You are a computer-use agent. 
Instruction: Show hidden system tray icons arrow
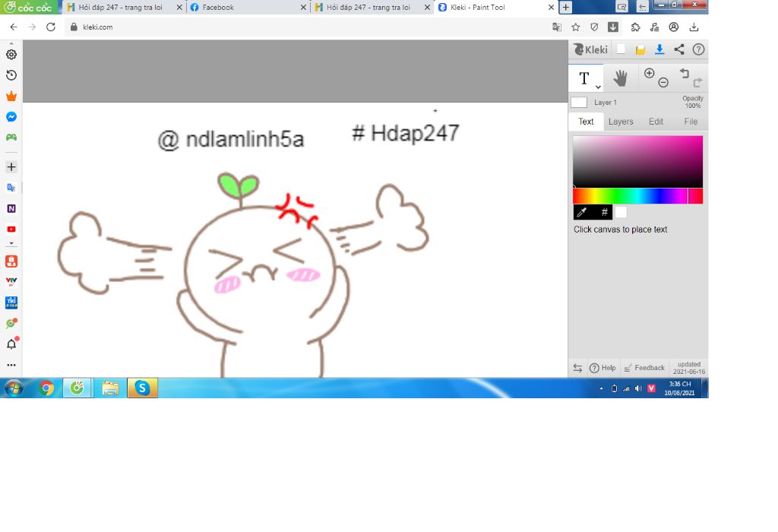[x=602, y=388]
